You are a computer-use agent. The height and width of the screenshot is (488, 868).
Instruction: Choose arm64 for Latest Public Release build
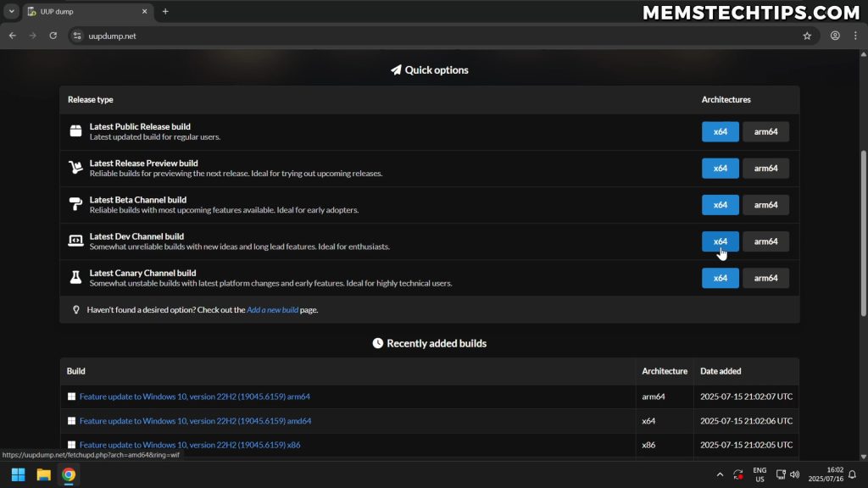[765, 131]
